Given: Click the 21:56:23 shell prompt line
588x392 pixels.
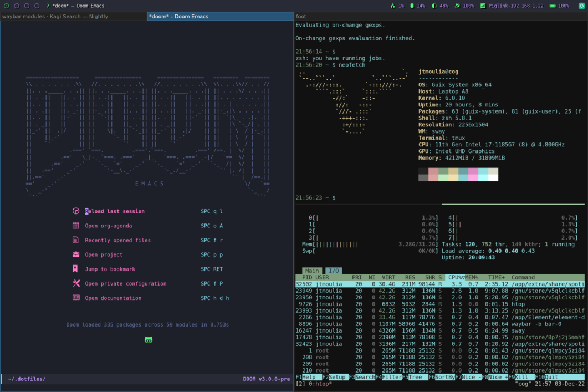Looking at the screenshot, I should [x=315, y=198].
